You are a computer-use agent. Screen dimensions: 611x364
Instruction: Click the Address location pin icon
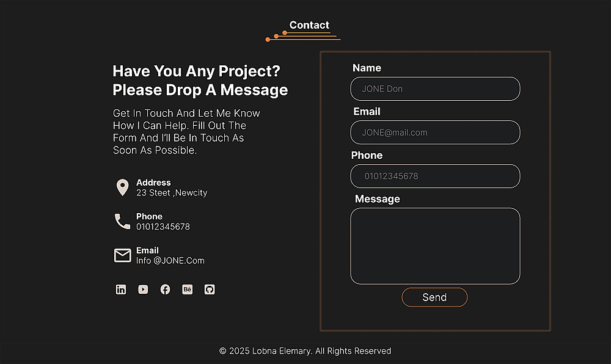click(122, 187)
